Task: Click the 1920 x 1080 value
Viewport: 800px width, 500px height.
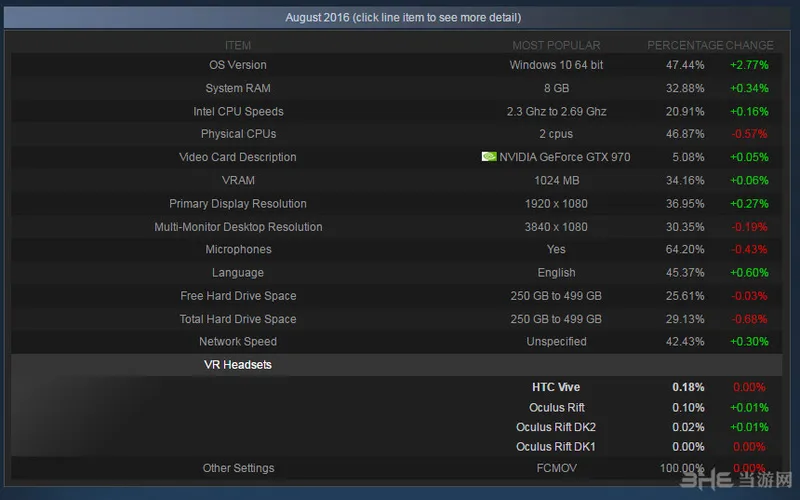Action: [x=556, y=204]
